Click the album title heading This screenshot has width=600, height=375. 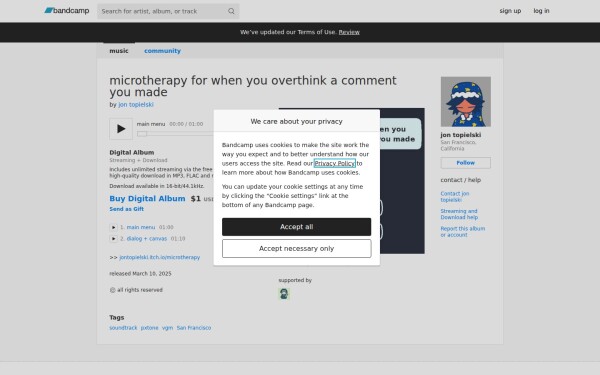pos(253,86)
